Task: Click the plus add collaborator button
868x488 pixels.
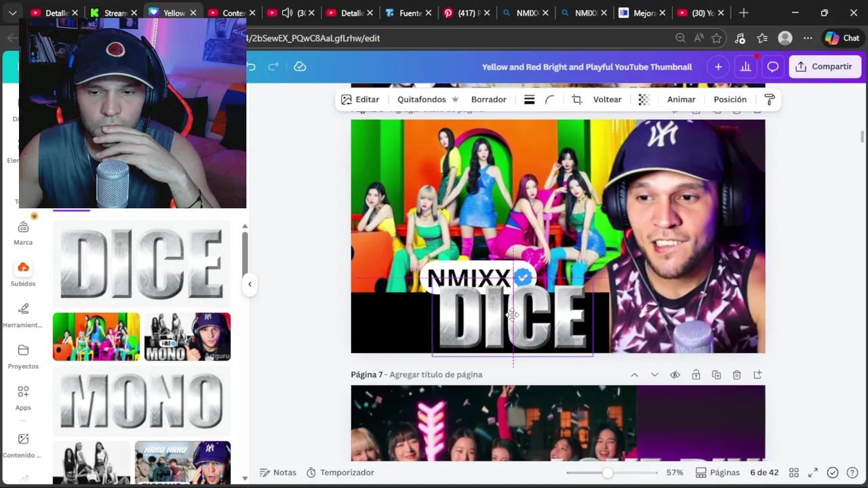Action: [x=718, y=66]
